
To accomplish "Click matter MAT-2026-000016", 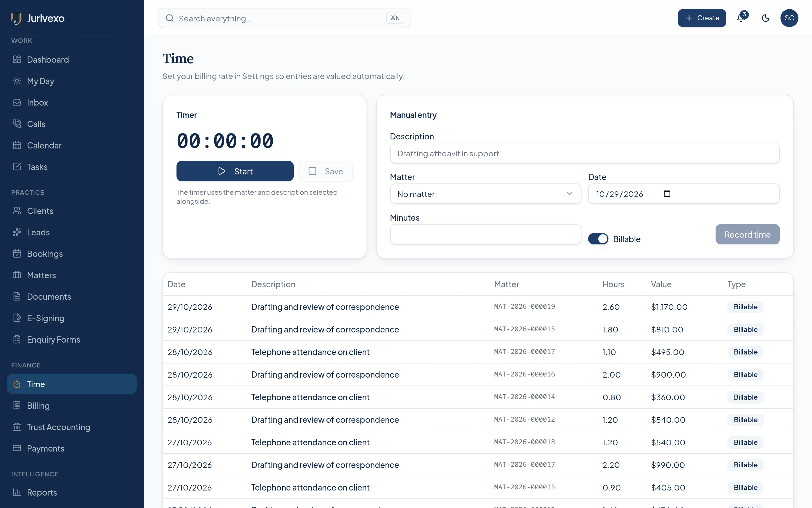I will point(524,374).
